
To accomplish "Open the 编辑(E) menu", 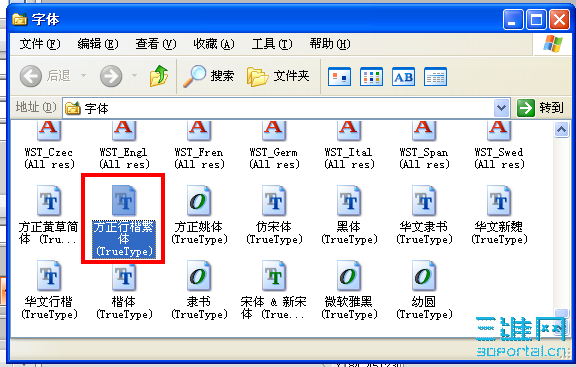I will 98,44.
